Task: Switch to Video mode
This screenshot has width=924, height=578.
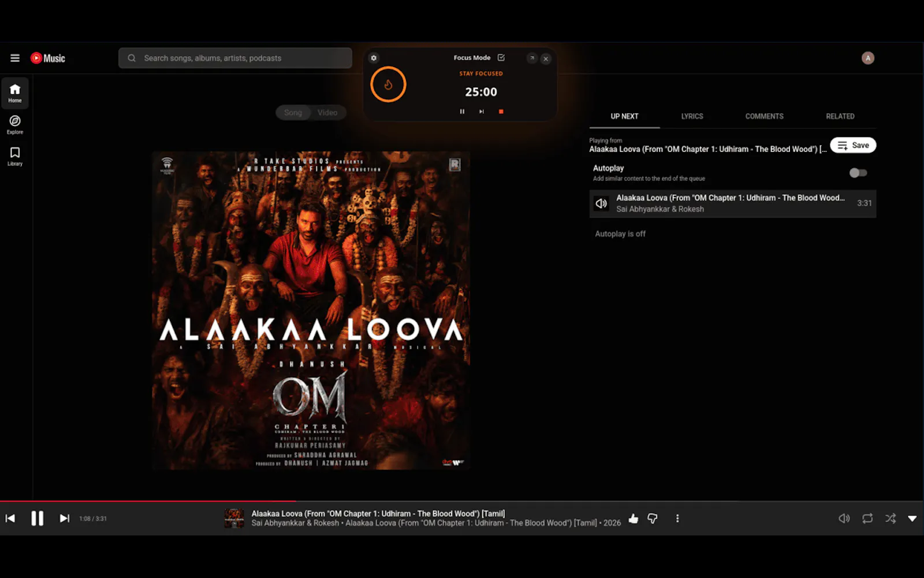Action: pos(327,113)
